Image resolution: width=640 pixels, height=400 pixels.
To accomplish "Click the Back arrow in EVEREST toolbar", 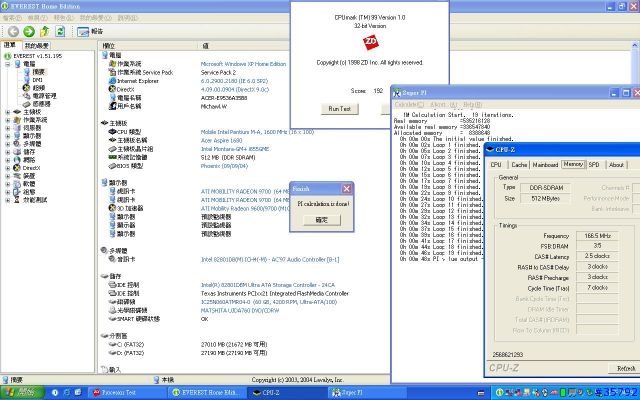I will tap(13, 31).
